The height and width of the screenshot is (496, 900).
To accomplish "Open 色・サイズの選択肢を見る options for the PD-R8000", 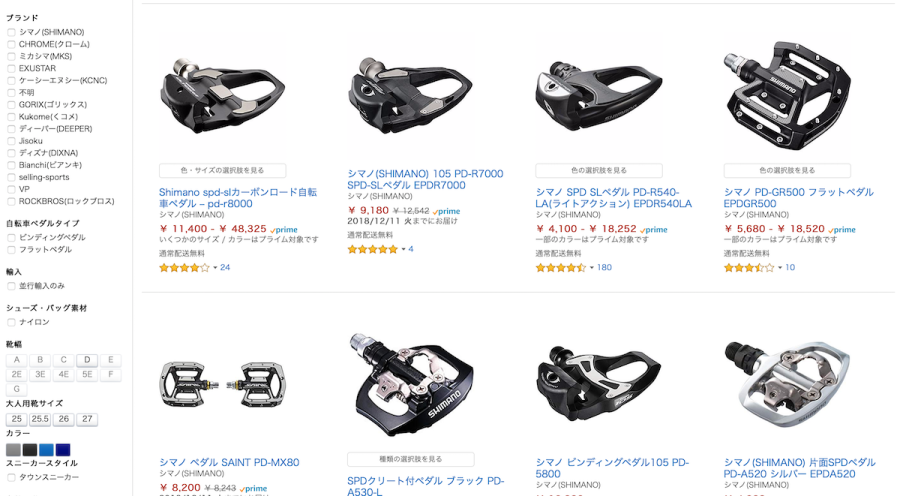I will coord(223,170).
